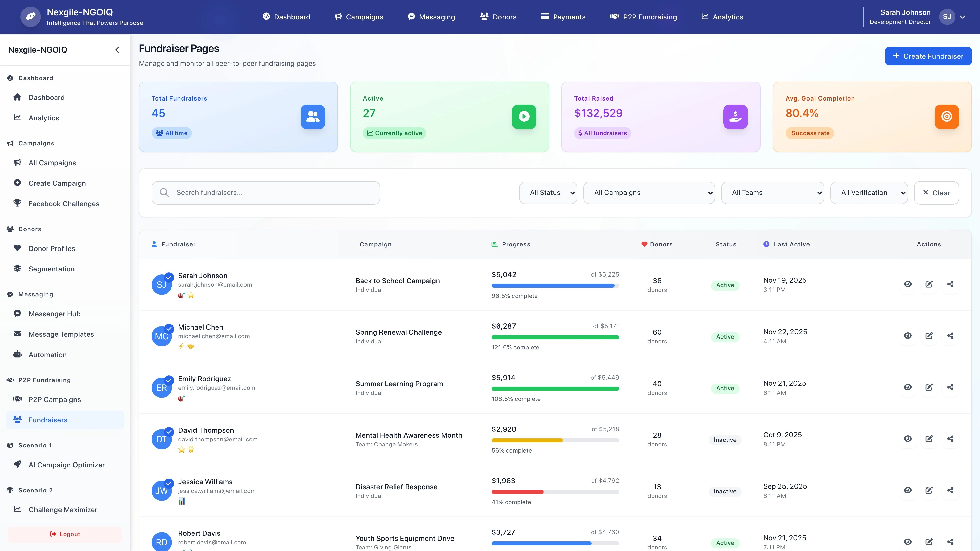Screen dimensions: 980x551
Task: Open the view icon for Sarah Johnson's fundraiser
Action: (x=908, y=284)
